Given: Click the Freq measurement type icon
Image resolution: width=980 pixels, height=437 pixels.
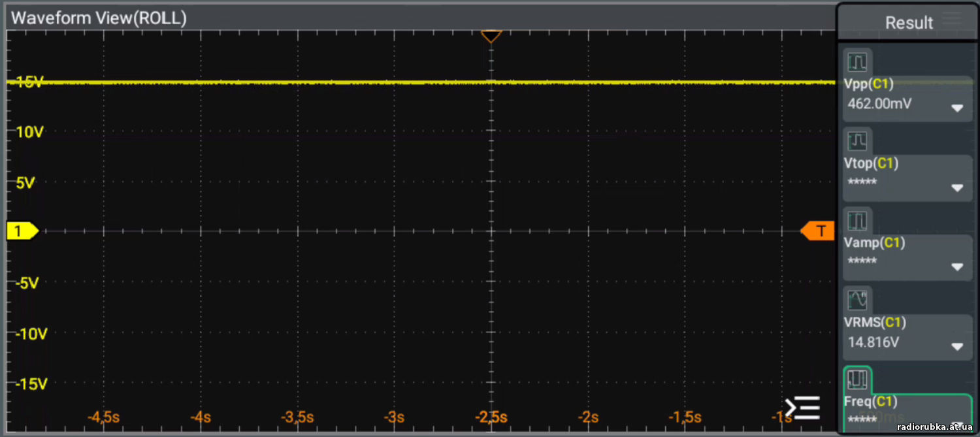Looking at the screenshot, I should pos(857,379).
